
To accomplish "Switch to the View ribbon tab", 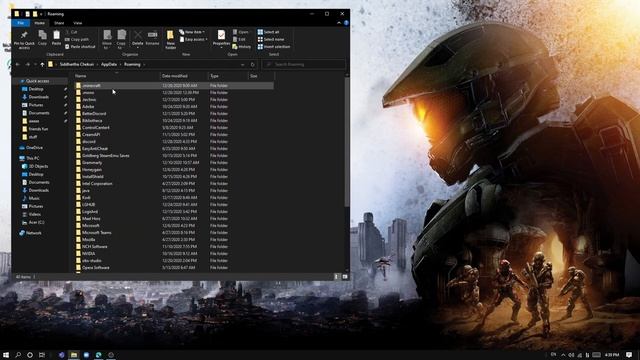I will point(78,23).
